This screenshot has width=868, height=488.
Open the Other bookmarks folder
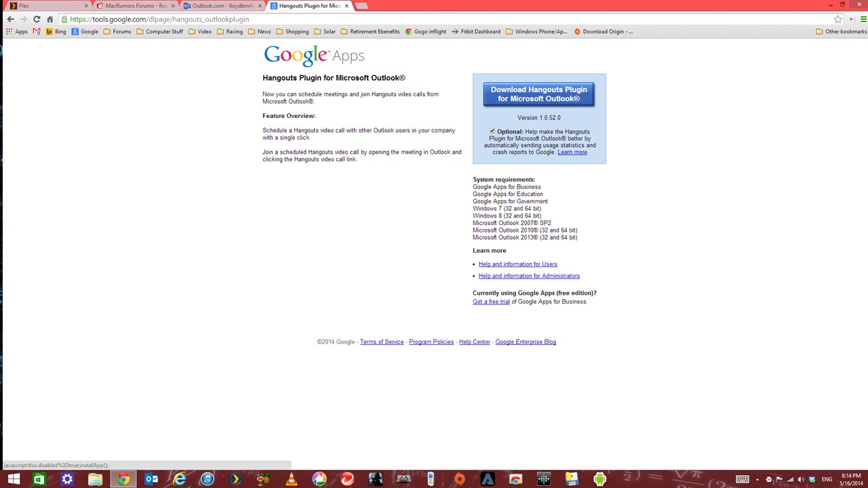[841, 31]
